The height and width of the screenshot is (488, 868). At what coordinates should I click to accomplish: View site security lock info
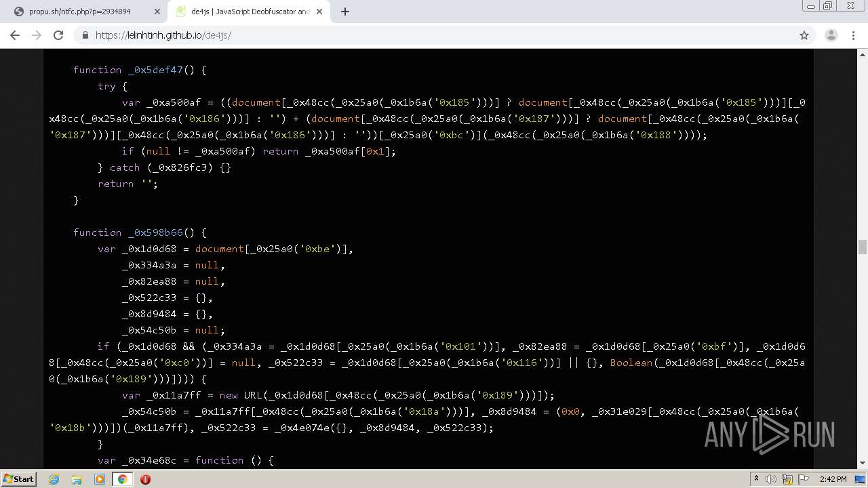[x=85, y=35]
